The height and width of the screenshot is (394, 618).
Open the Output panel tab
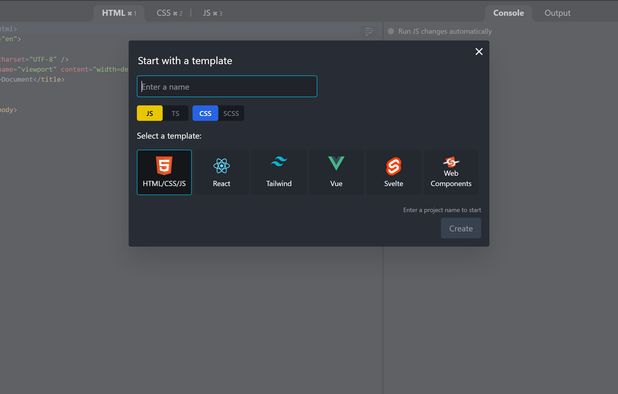pyautogui.click(x=557, y=13)
